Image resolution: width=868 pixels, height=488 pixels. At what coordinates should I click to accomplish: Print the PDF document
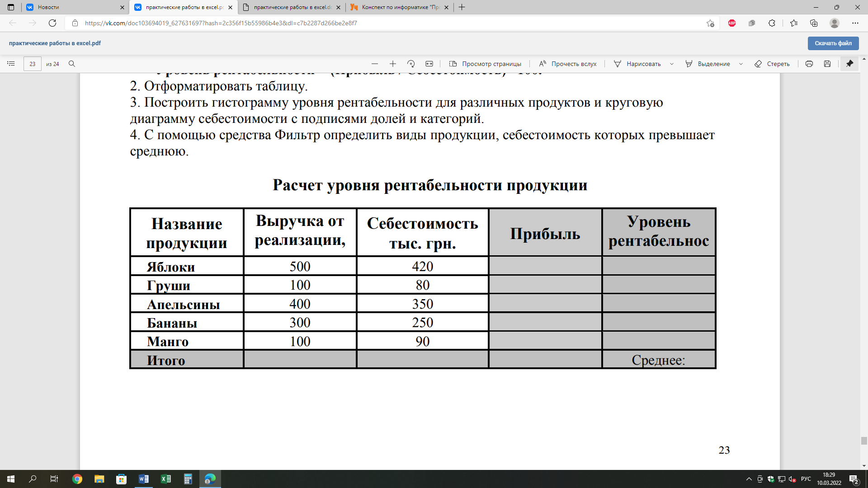point(809,64)
